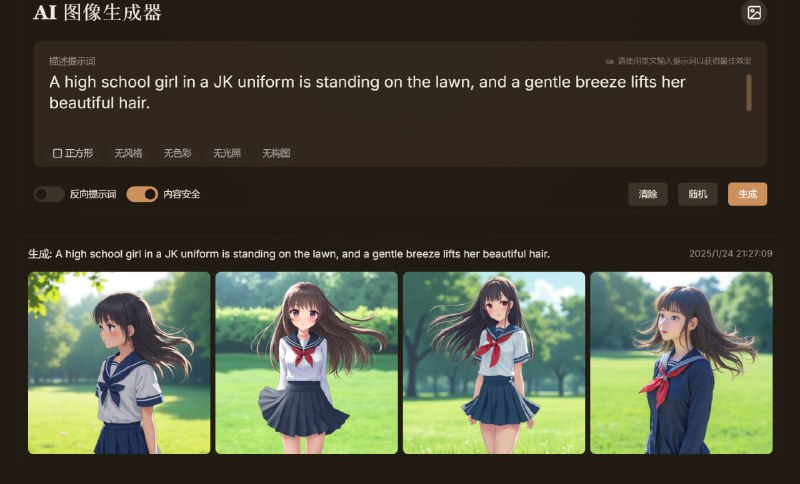Click the AI 图像生成器 title
Image resolution: width=800 pixels, height=484 pixels.
(97, 13)
